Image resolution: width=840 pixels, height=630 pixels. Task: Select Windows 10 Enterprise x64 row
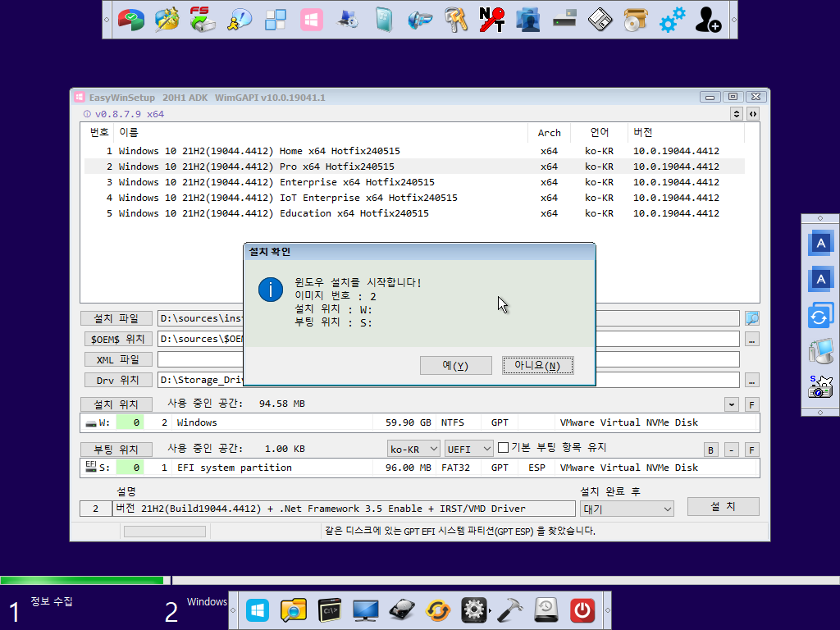point(414,182)
